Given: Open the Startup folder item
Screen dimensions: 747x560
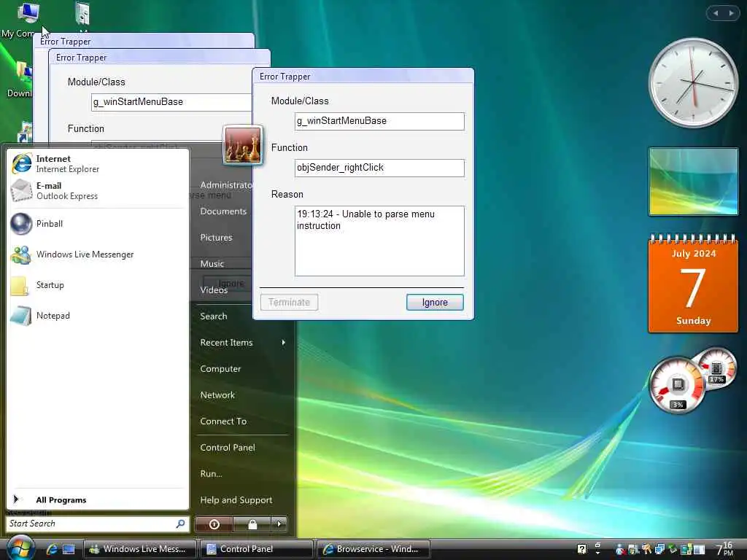Looking at the screenshot, I should [97, 285].
